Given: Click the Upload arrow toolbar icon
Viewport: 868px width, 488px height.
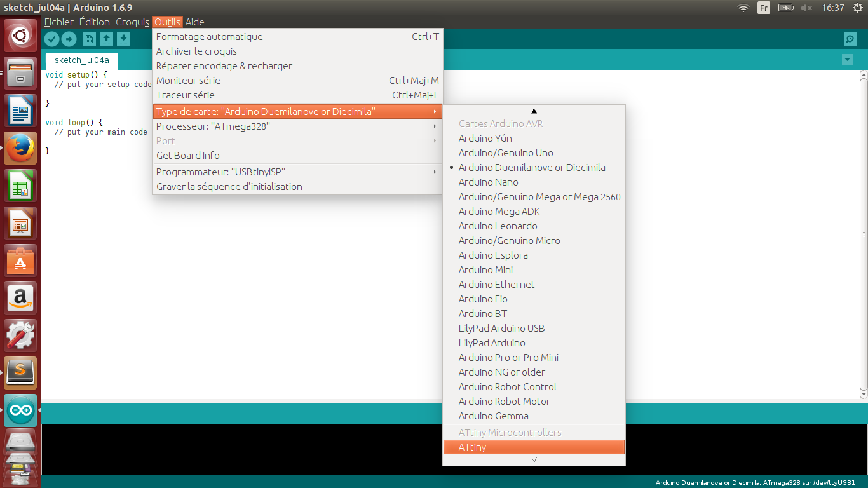Looking at the screenshot, I should click(x=69, y=39).
